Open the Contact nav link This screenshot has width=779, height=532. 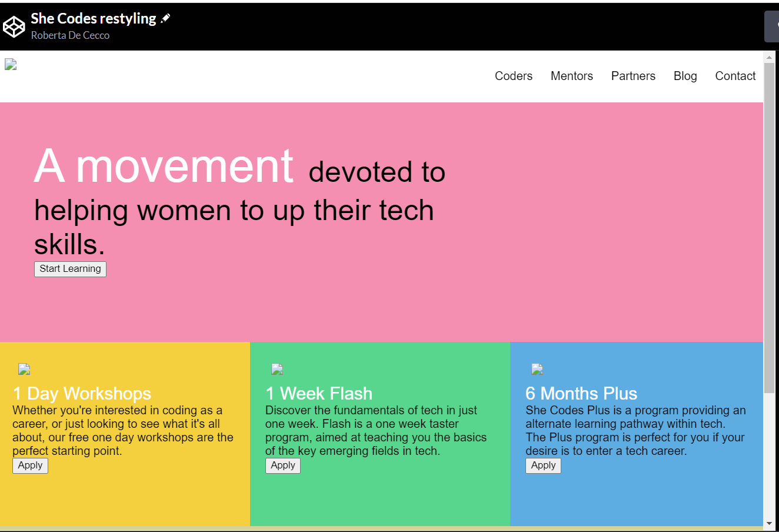(735, 76)
